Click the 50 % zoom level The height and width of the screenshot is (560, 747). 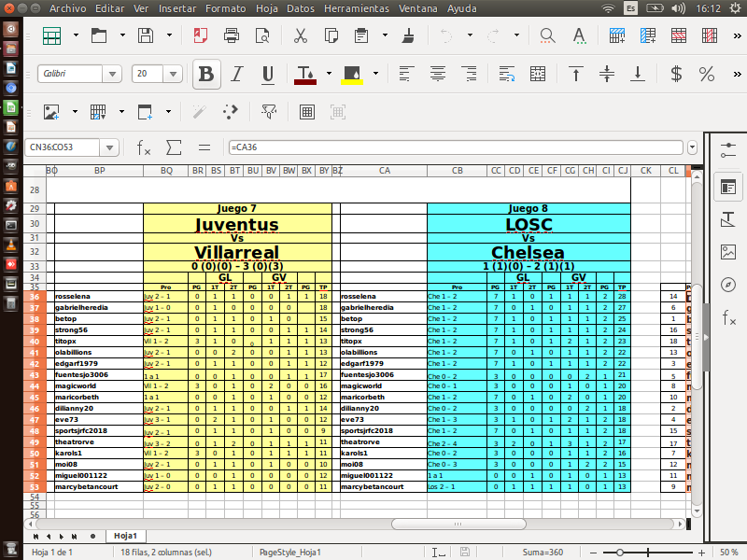[729, 553]
